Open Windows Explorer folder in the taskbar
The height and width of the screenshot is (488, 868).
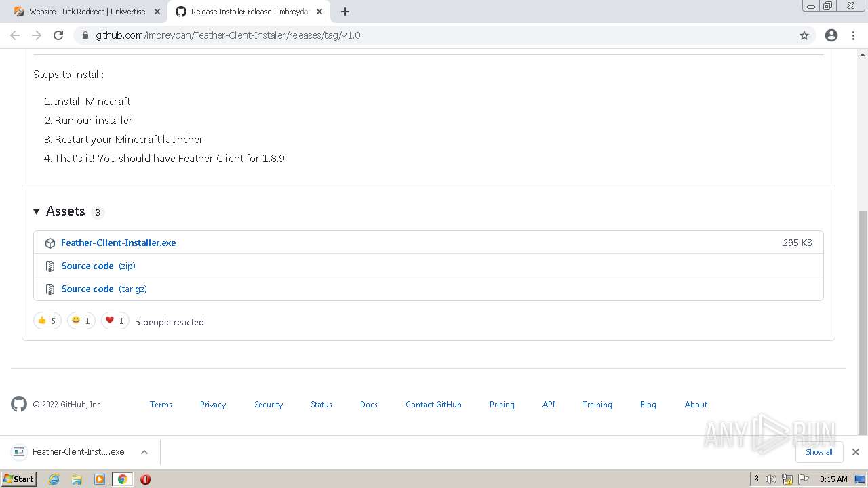point(77,479)
